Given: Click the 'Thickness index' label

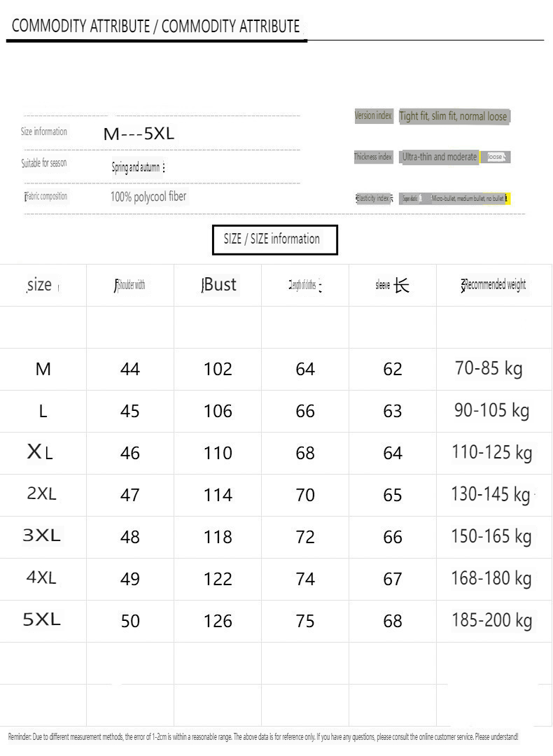Looking at the screenshot, I should click(x=373, y=157).
